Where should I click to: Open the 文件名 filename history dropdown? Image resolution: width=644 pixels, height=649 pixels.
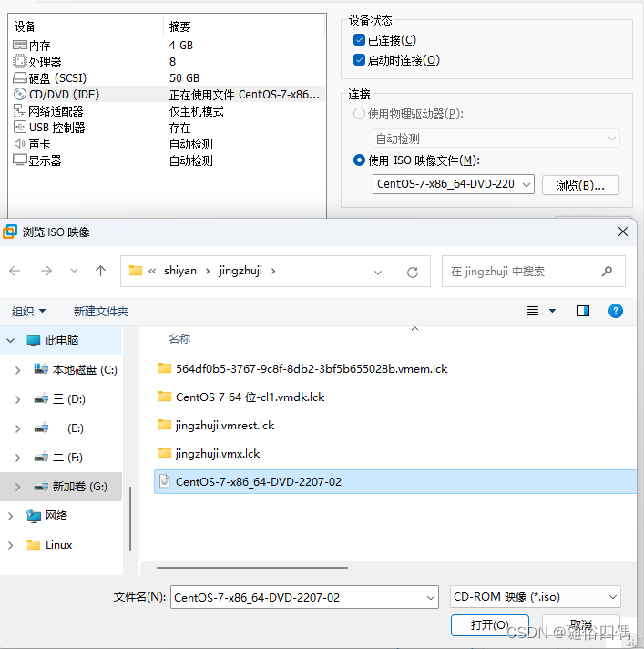point(430,597)
